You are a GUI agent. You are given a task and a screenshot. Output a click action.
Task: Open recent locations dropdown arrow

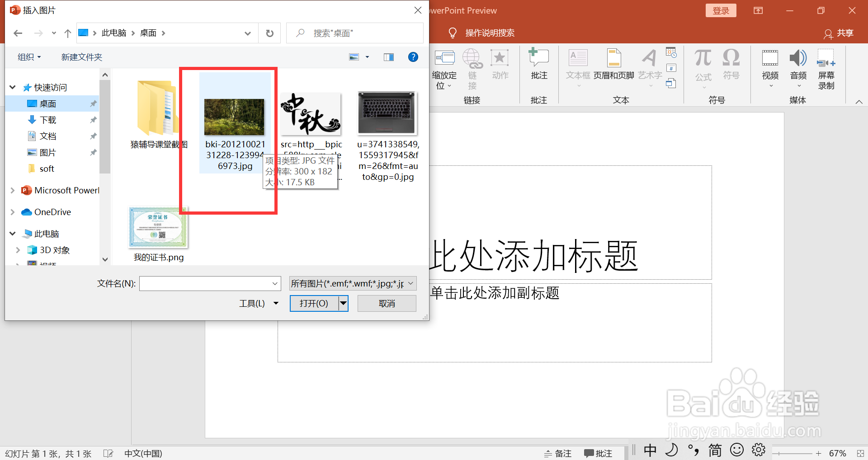(x=54, y=33)
